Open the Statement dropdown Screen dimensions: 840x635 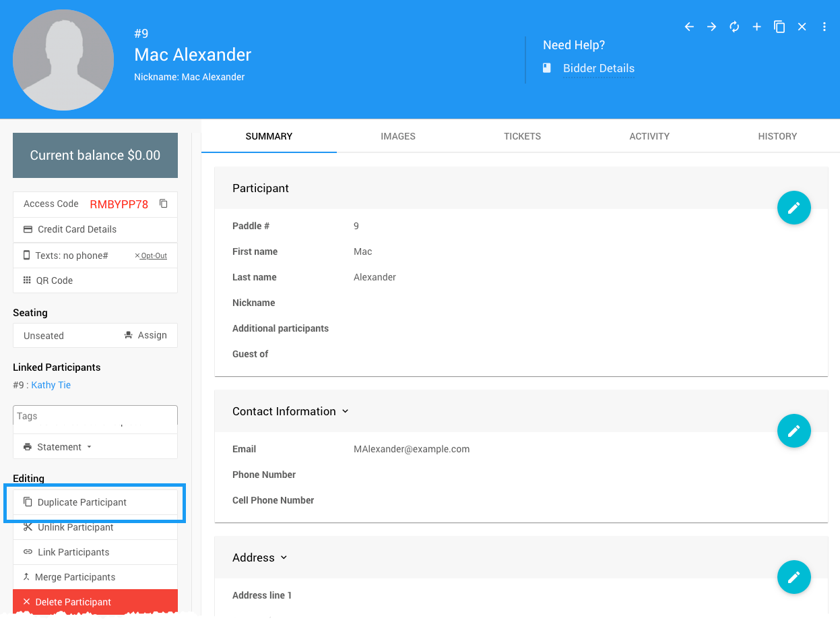(x=59, y=447)
